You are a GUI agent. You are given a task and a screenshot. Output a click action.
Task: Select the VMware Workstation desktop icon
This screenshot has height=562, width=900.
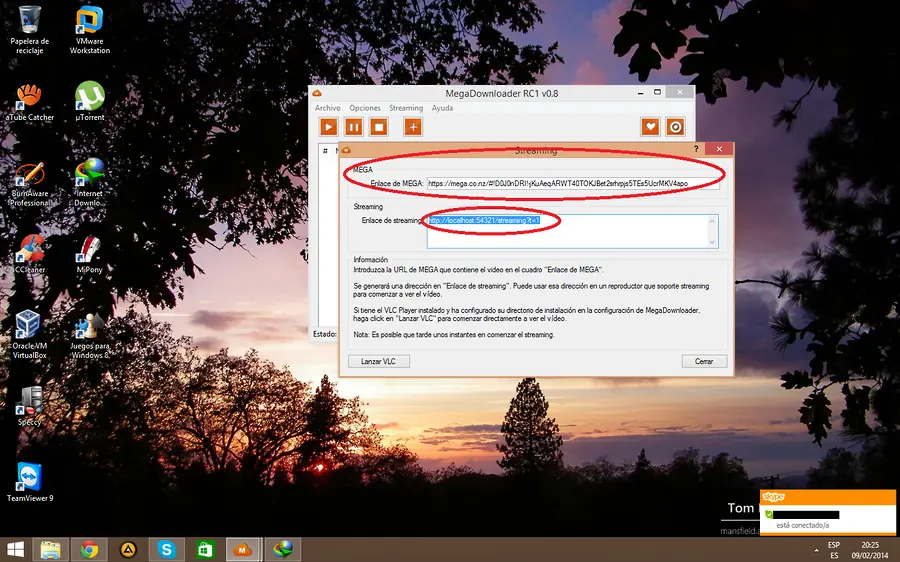[x=90, y=30]
